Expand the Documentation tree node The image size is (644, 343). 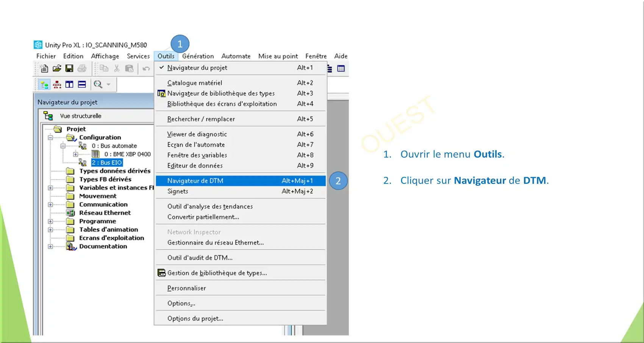pos(50,246)
